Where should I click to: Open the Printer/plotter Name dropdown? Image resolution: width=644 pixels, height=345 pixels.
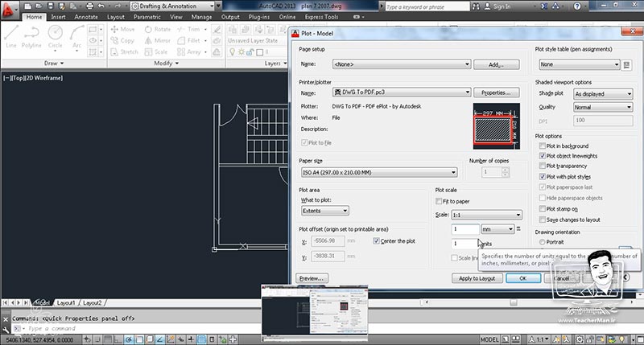[x=401, y=92]
